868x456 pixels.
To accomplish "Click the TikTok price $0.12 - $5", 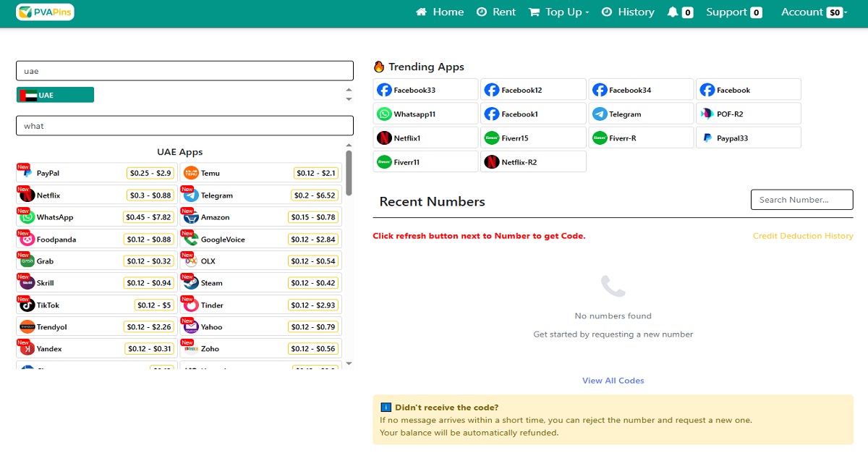I will coord(155,305).
